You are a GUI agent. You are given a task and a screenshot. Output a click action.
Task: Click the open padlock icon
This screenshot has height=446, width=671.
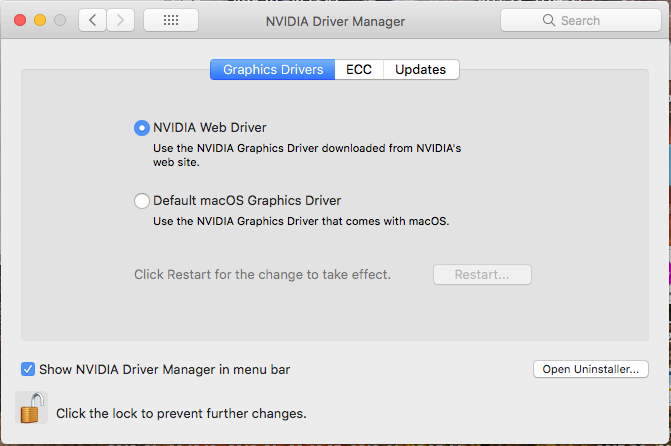pos(32,408)
